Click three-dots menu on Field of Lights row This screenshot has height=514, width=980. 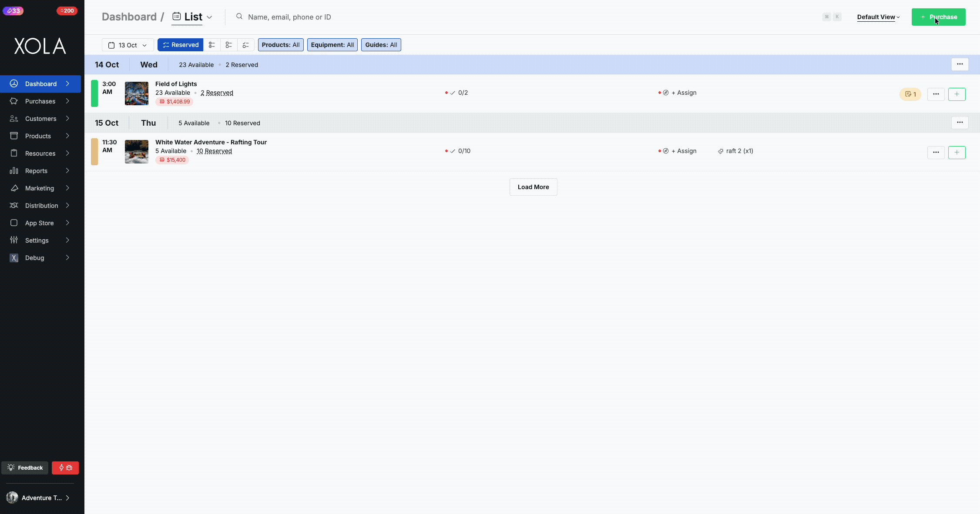pyautogui.click(x=936, y=94)
